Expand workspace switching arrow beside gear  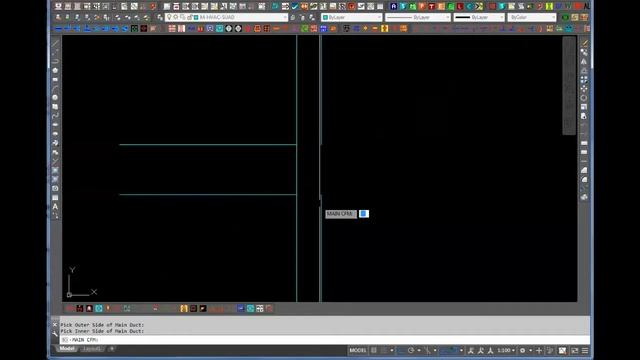pyautogui.click(x=530, y=350)
